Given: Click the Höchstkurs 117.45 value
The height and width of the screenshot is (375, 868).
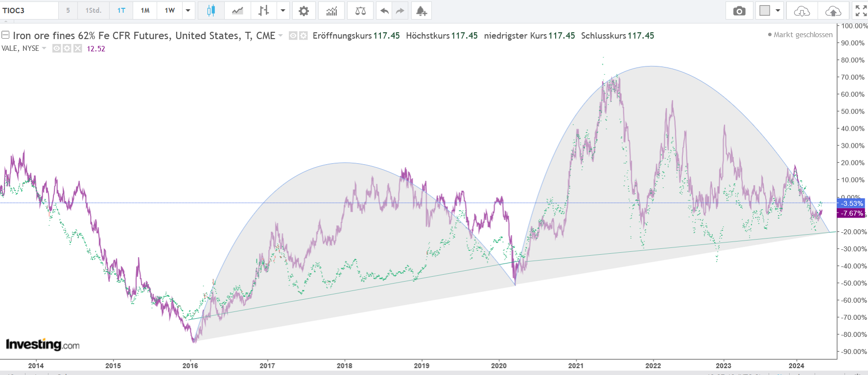Looking at the screenshot, I should 464,36.
